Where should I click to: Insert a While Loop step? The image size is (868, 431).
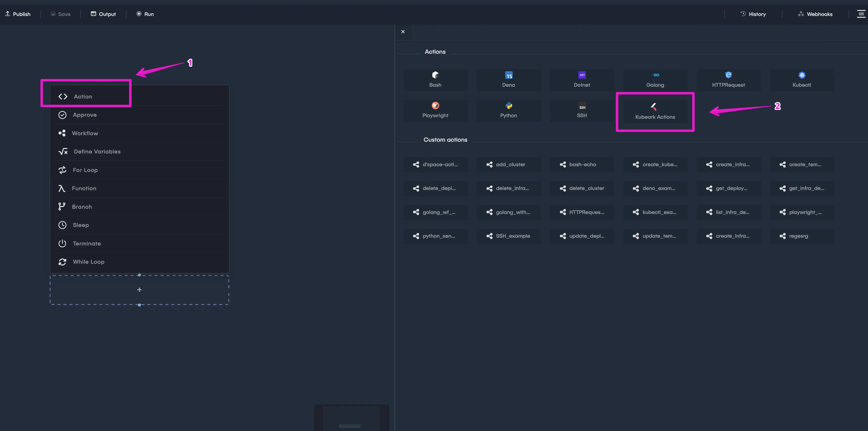point(139,262)
